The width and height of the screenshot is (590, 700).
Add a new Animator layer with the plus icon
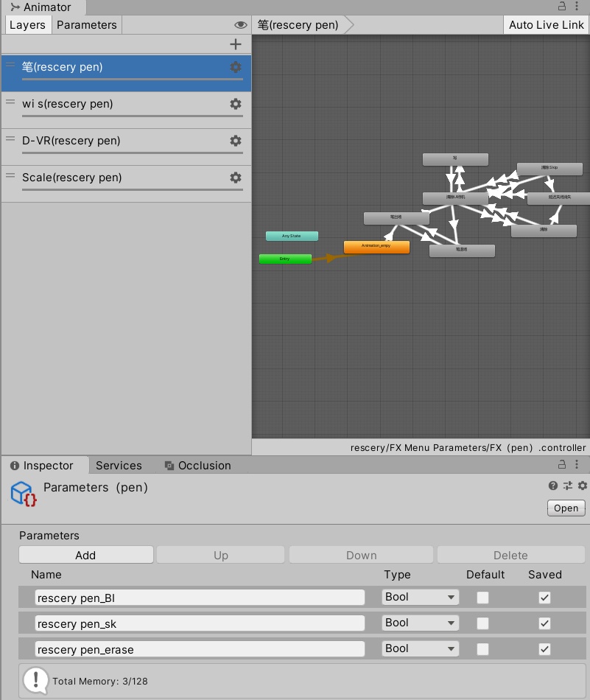(235, 44)
